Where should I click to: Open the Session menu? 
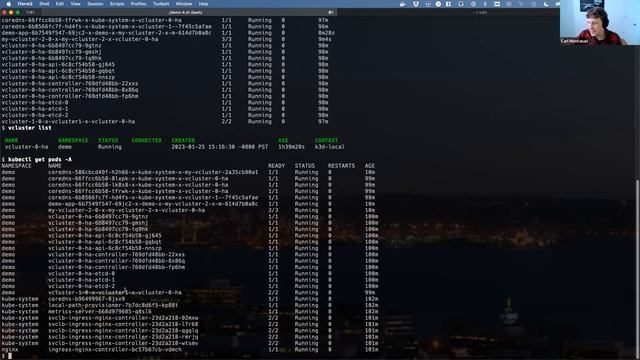pos(95,4)
